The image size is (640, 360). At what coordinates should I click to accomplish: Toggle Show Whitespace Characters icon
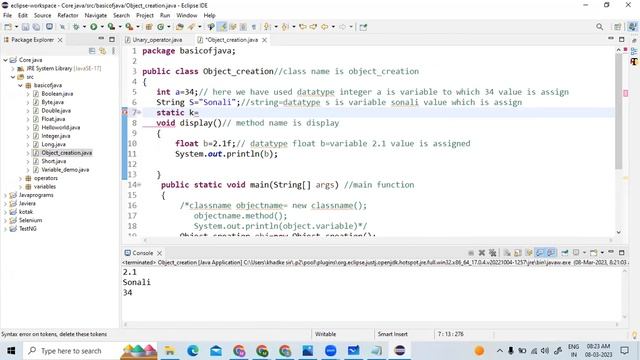(x=253, y=27)
